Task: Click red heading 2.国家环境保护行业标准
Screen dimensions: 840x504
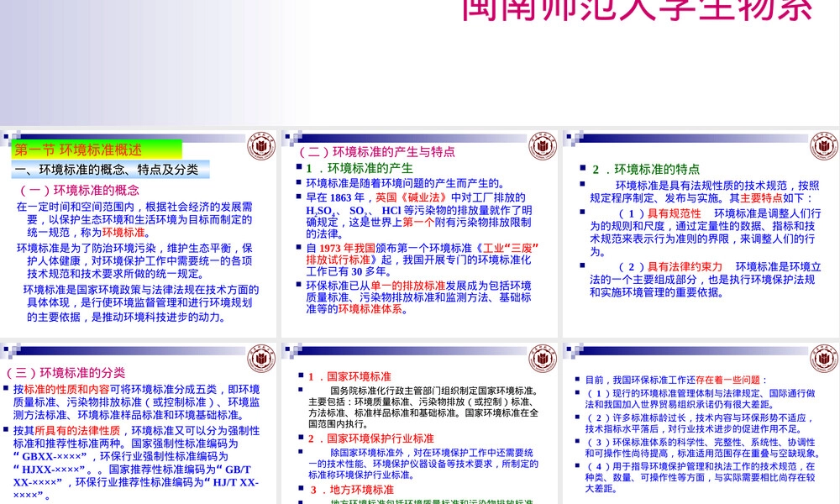Action: 370,438
